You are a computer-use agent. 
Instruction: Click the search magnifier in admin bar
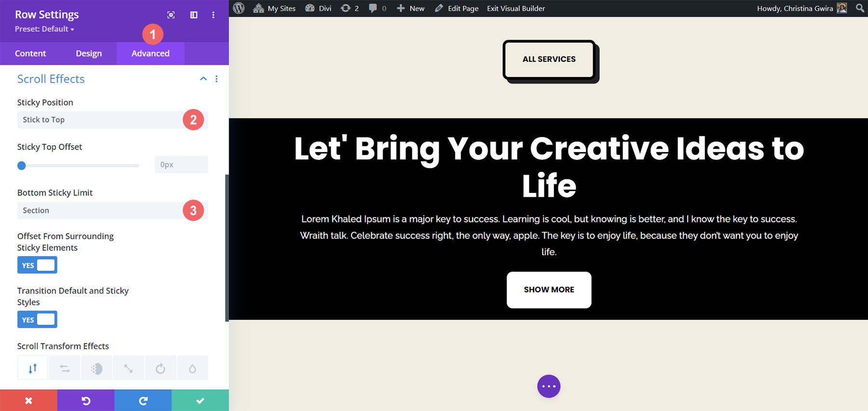pyautogui.click(x=860, y=8)
